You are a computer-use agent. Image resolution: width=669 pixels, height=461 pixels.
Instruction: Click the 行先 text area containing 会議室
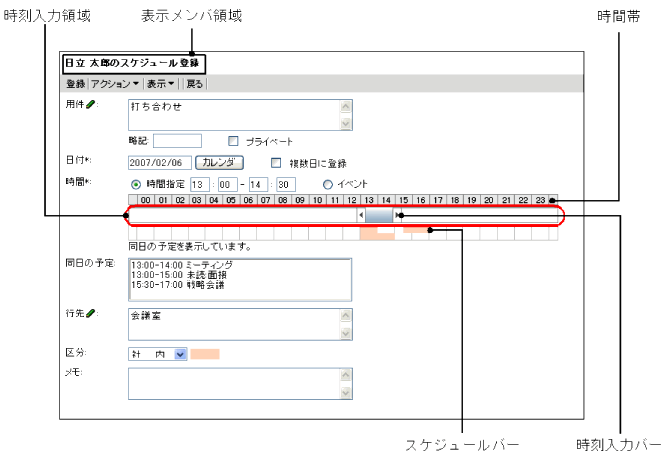[240, 324]
